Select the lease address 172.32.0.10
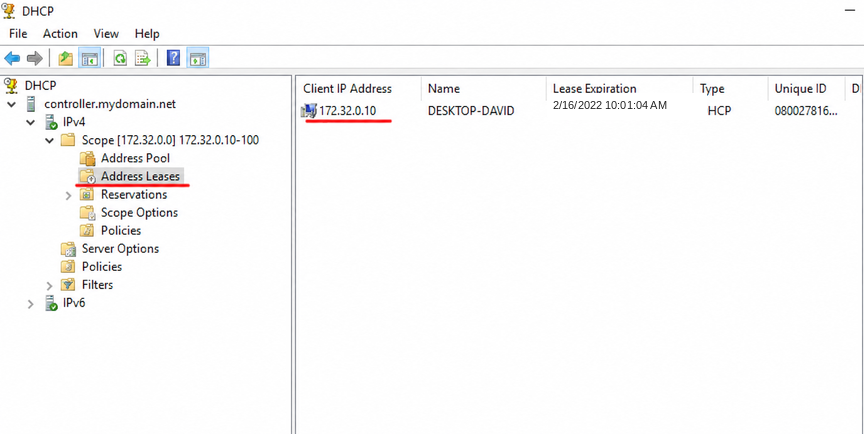The image size is (864, 434). click(348, 111)
